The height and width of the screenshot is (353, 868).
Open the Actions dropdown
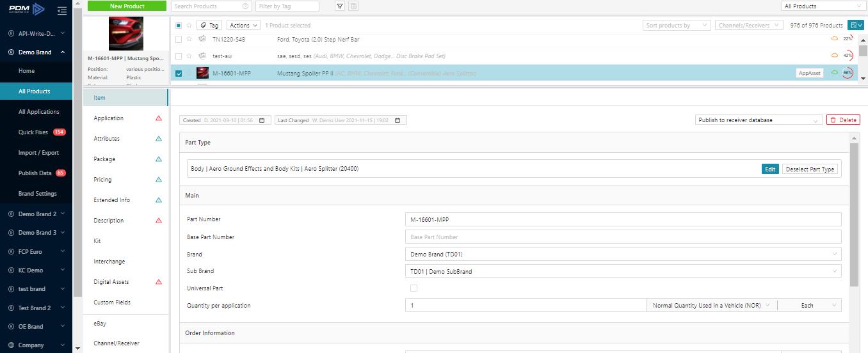pos(243,26)
